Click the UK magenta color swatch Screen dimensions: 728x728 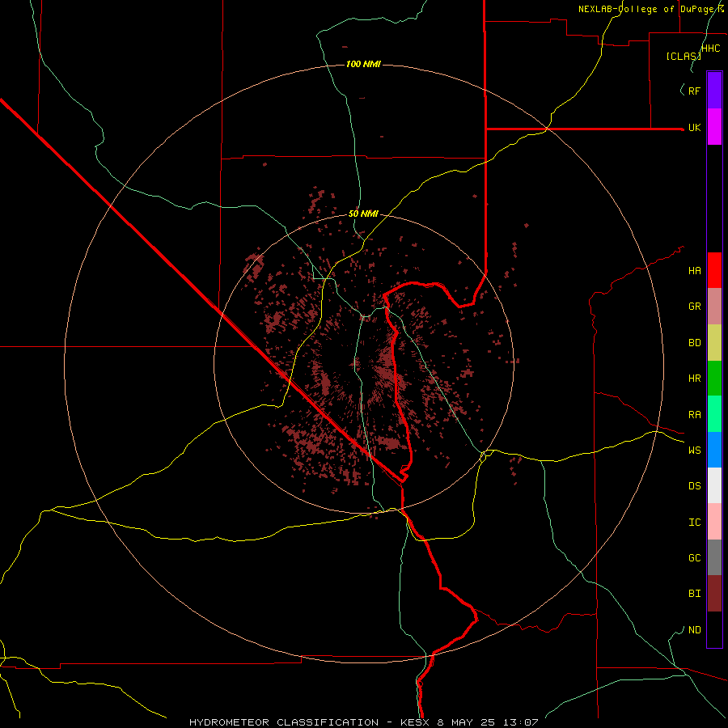[x=714, y=127]
